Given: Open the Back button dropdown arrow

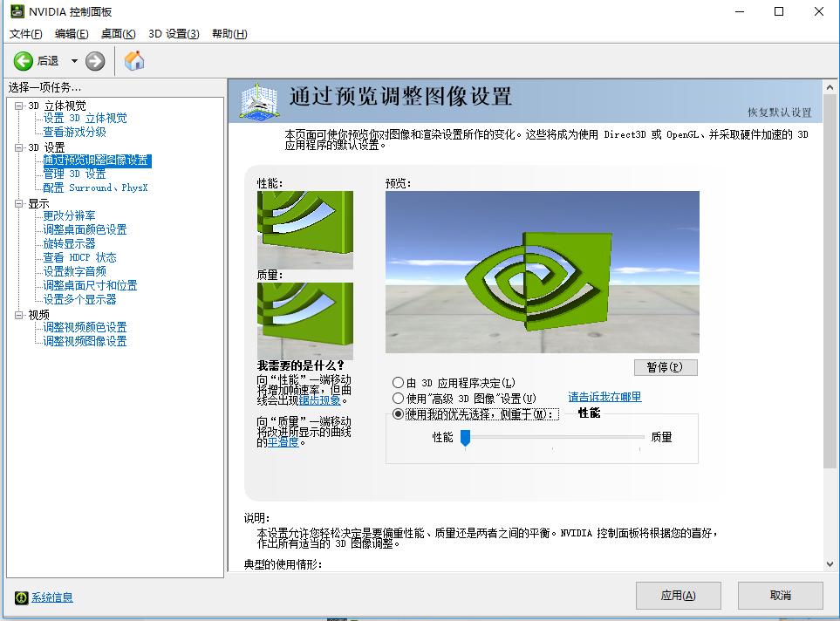Looking at the screenshot, I should pyautogui.click(x=74, y=61).
